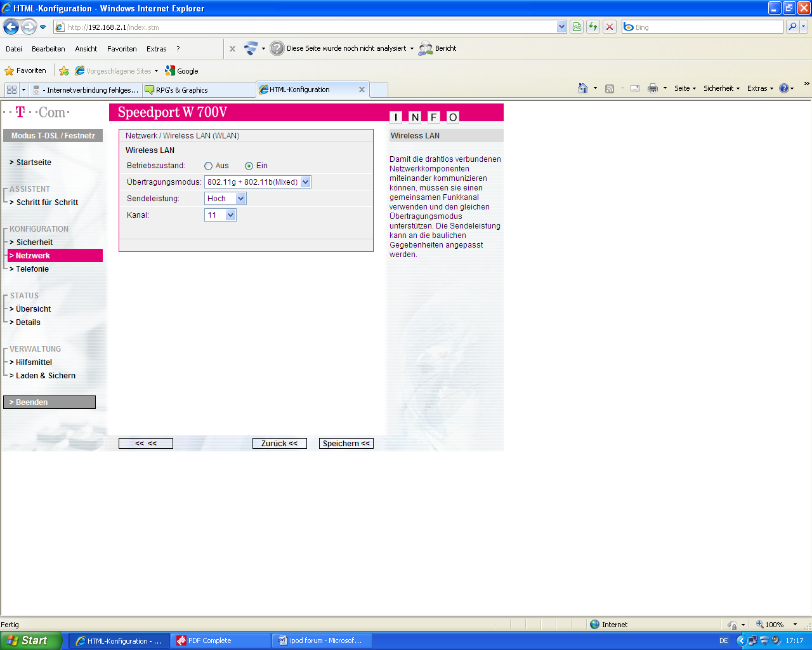Open a new blank tab
Screen dimensions: 812x650
(379, 90)
